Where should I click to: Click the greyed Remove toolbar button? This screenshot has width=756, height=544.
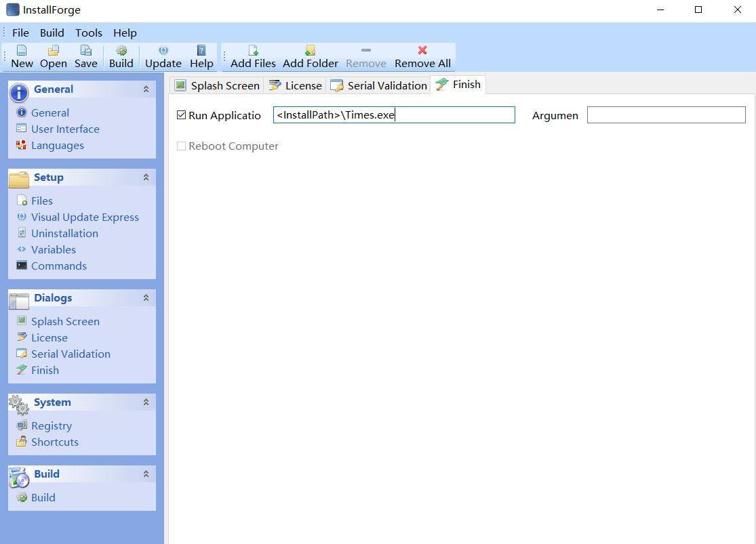(x=366, y=56)
